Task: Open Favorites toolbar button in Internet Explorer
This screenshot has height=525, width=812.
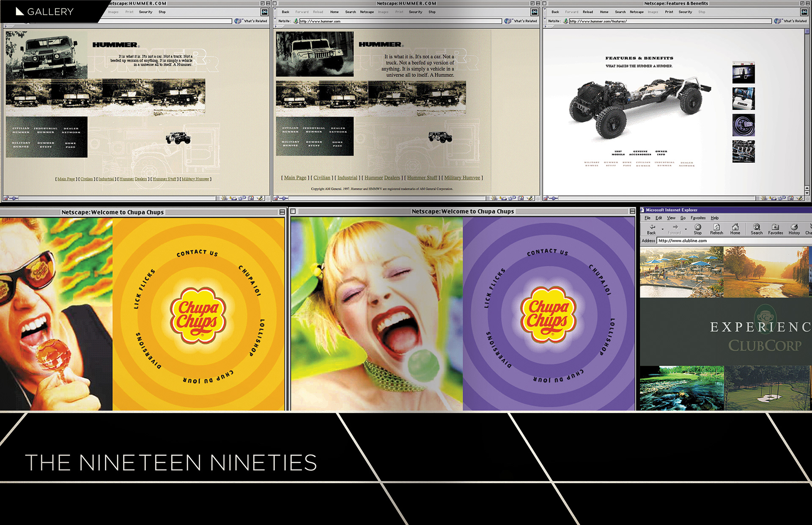Action: click(x=775, y=229)
